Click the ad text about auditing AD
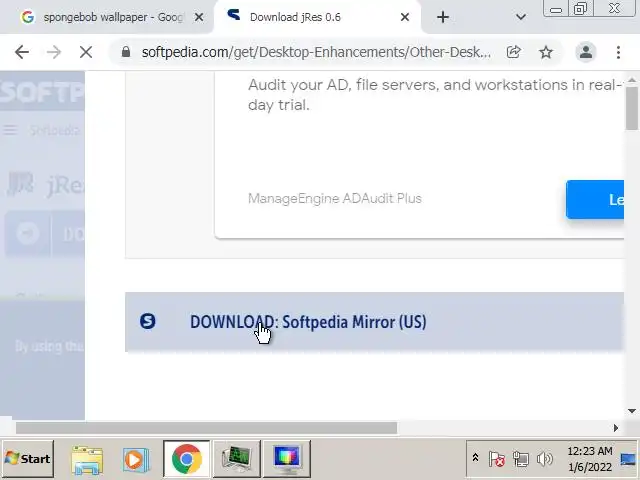 click(435, 95)
